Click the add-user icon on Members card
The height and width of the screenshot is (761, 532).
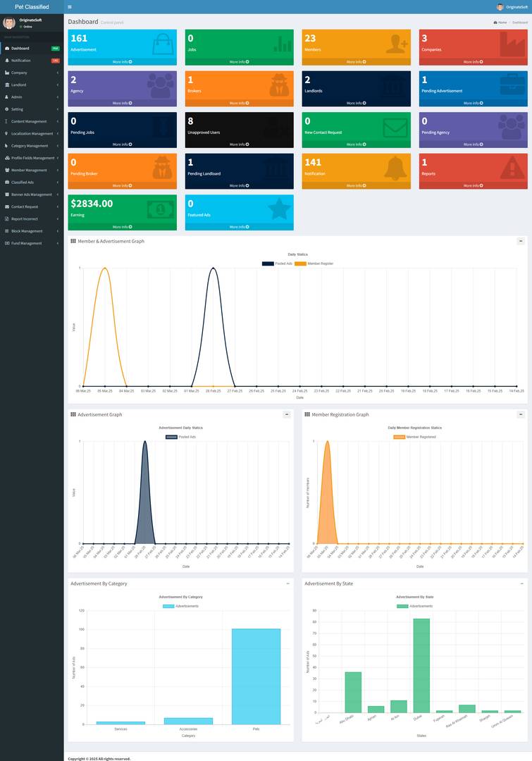coord(397,44)
